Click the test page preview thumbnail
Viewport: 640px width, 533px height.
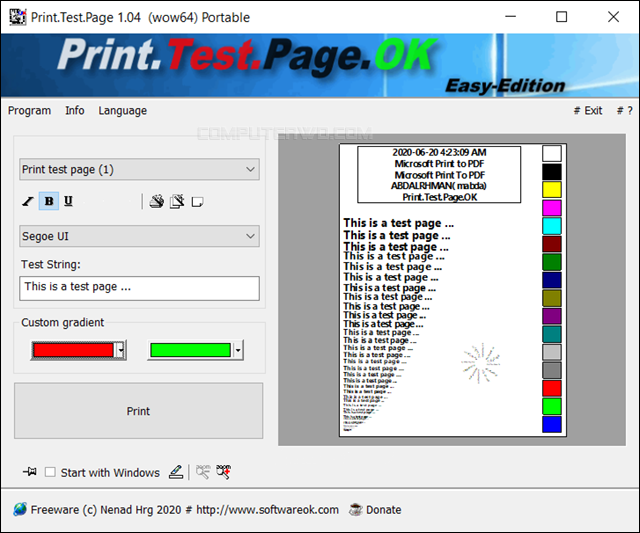453,290
